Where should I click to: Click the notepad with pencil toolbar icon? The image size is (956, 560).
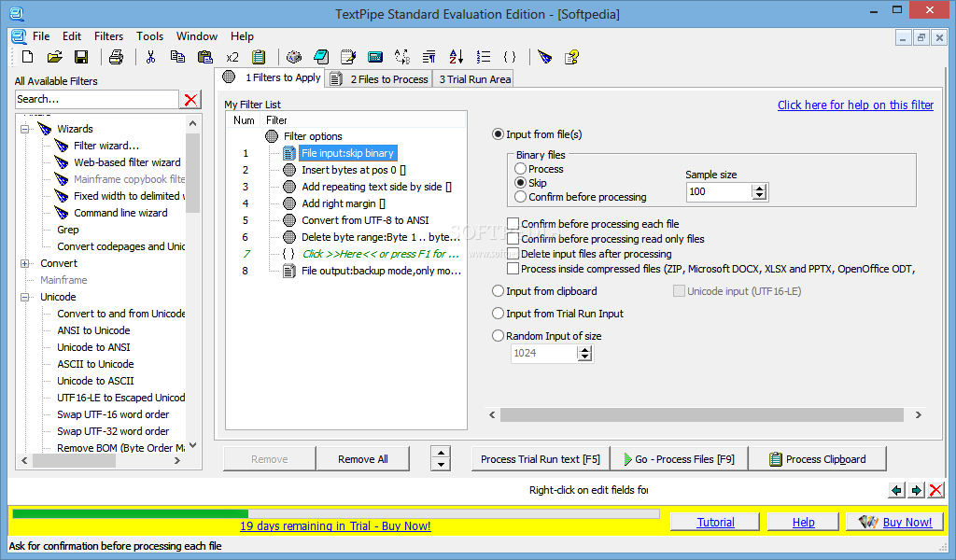tap(348, 57)
